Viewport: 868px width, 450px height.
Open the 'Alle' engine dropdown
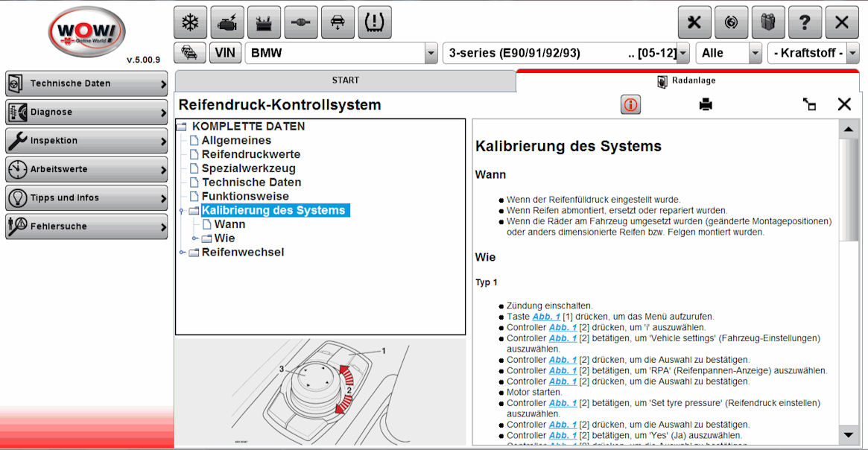pyautogui.click(x=755, y=53)
